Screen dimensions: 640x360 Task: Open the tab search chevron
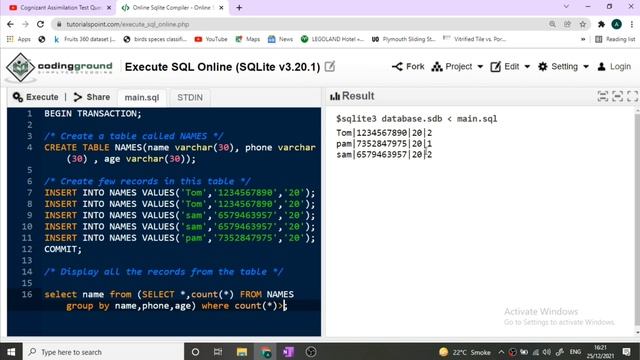pos(566,7)
